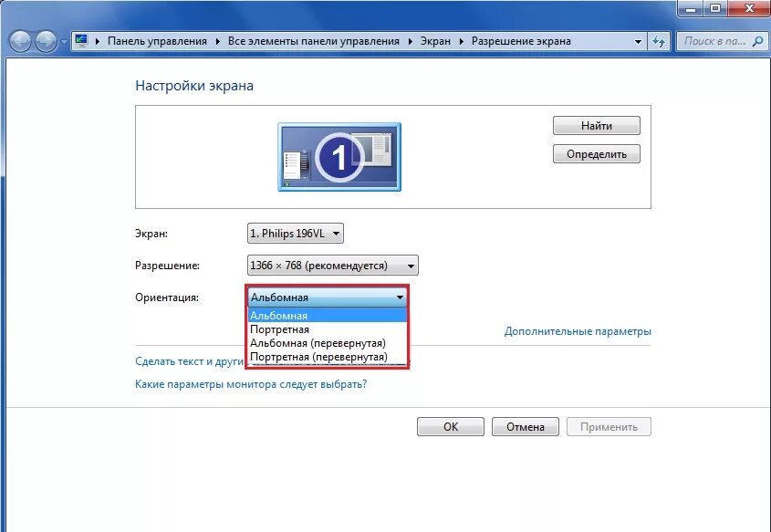Screen dimensions: 771x532
Task: Close the window with X button
Action: point(750,8)
